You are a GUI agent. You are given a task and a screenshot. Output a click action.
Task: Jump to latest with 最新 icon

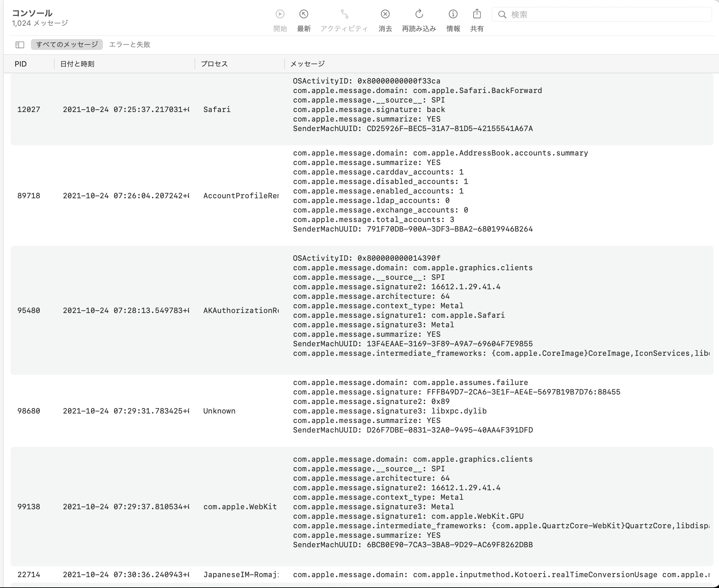303,14
